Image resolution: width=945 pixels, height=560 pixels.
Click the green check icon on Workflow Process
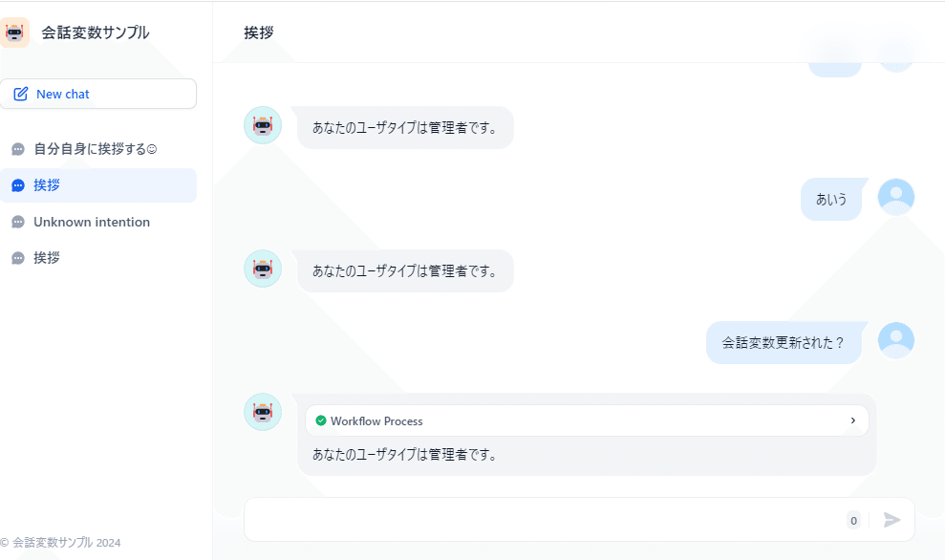pos(321,420)
